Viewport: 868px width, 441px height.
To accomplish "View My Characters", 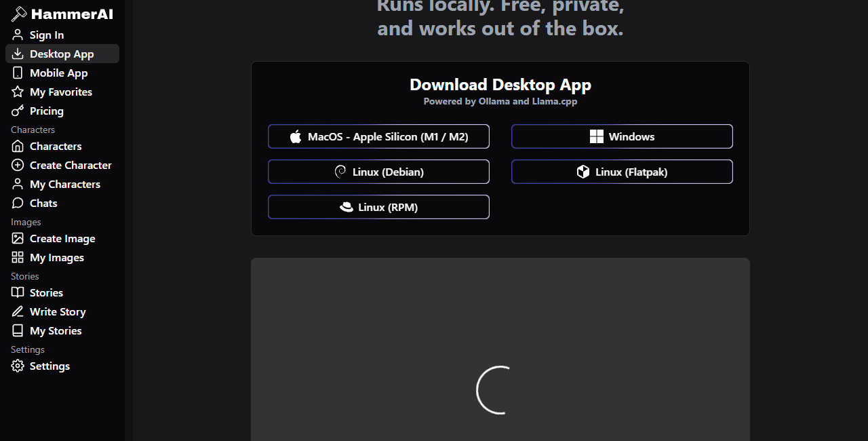I will 62,184.
